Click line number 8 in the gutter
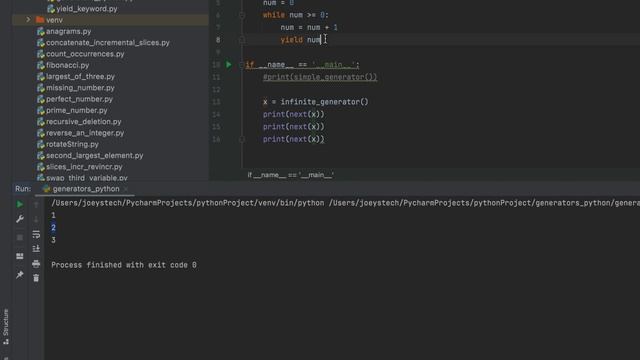The width and height of the screenshot is (640, 360). [x=218, y=40]
